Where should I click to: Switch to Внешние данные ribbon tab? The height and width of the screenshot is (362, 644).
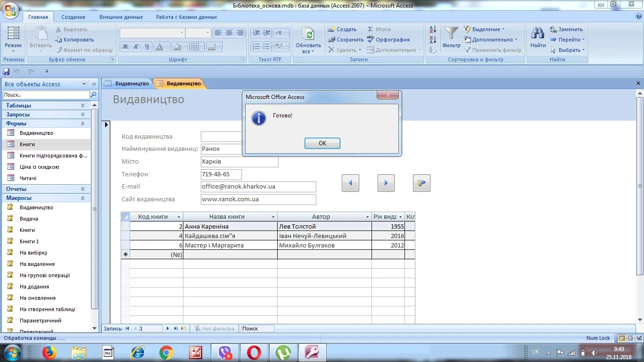coord(121,17)
